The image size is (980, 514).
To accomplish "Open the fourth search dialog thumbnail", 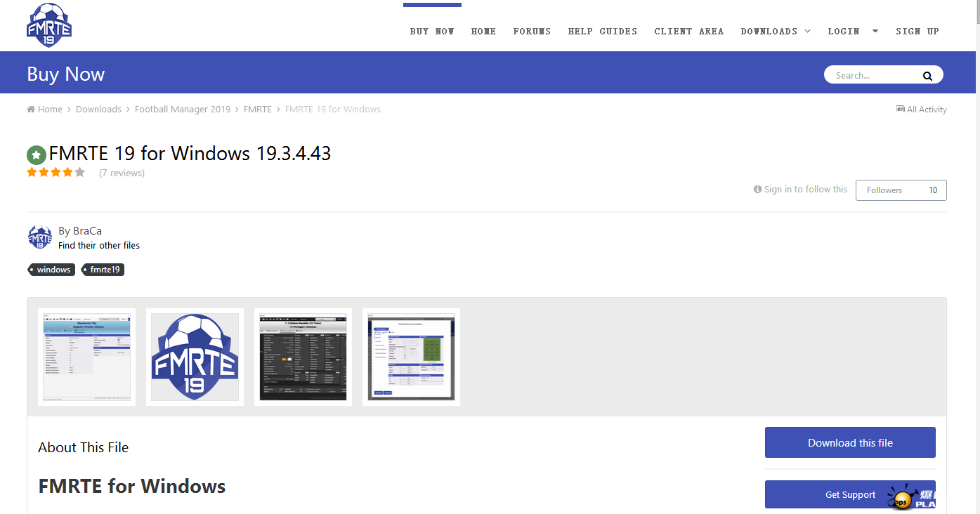I will click(x=411, y=357).
